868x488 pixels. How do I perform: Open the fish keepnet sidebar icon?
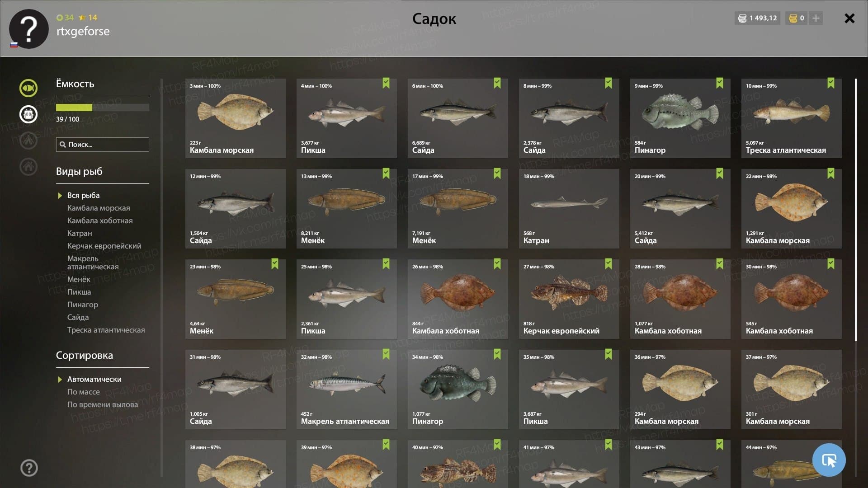(x=28, y=88)
